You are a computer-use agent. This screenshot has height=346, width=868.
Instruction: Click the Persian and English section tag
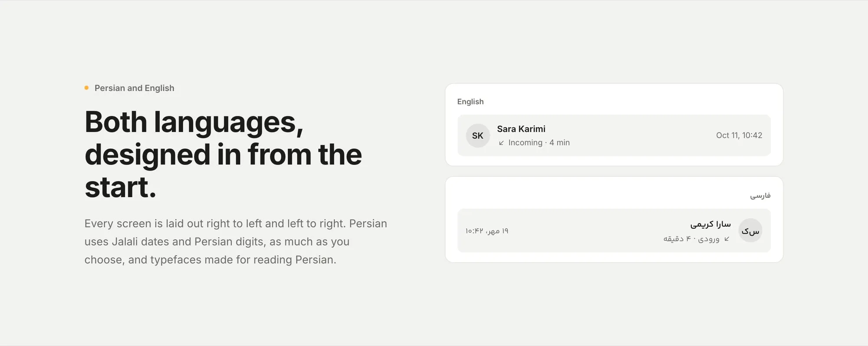pos(129,88)
